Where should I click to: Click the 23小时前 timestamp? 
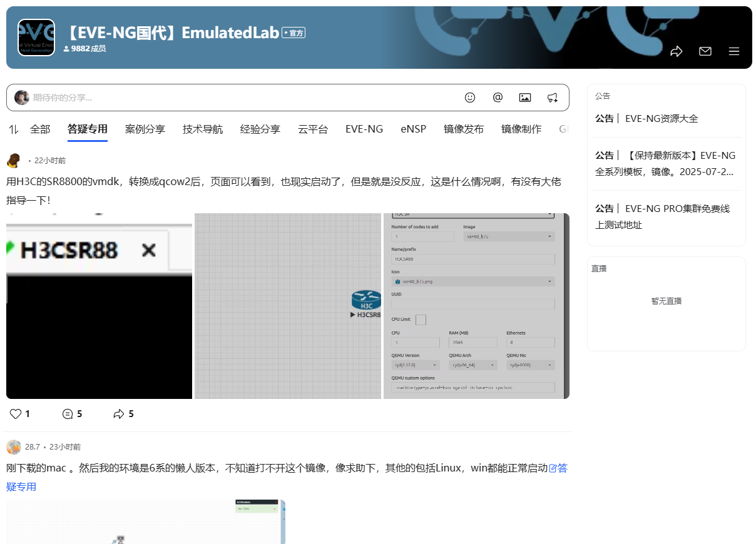(x=65, y=447)
